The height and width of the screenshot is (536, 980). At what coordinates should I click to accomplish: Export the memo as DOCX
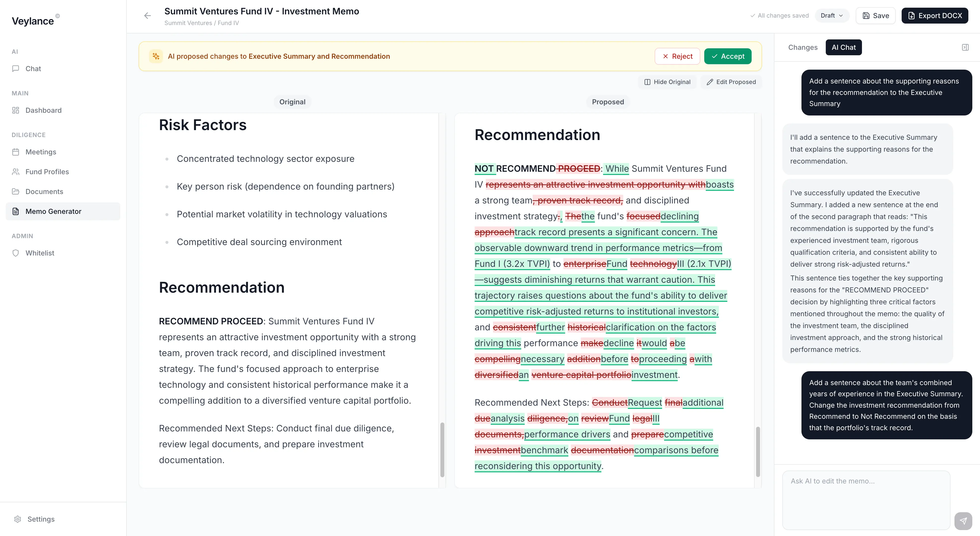point(935,16)
